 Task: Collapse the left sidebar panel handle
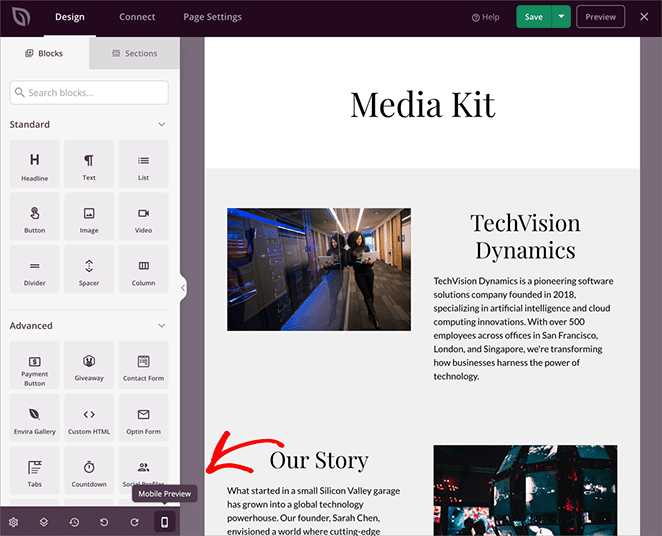(183, 288)
